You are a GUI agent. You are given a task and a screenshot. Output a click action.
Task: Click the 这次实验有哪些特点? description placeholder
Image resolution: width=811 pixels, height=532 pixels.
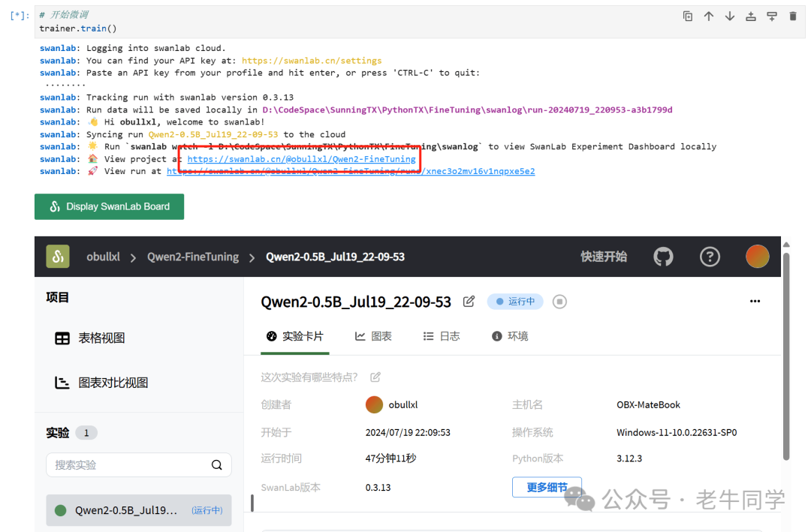point(309,377)
